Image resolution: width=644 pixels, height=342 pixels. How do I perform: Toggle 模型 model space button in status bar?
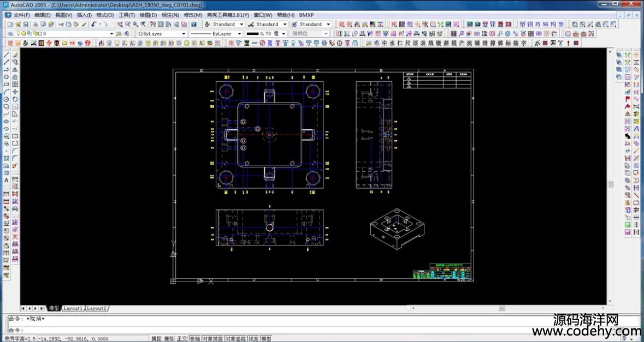[x=267, y=339]
